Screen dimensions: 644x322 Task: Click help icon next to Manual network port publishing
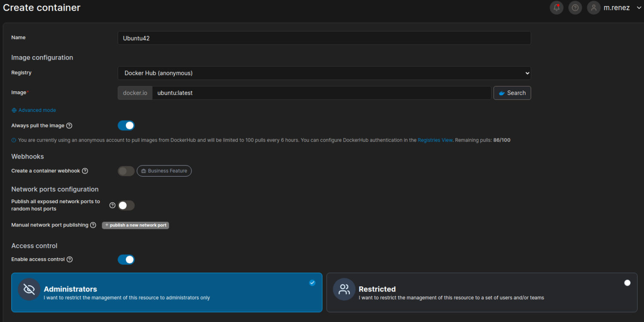click(x=93, y=225)
